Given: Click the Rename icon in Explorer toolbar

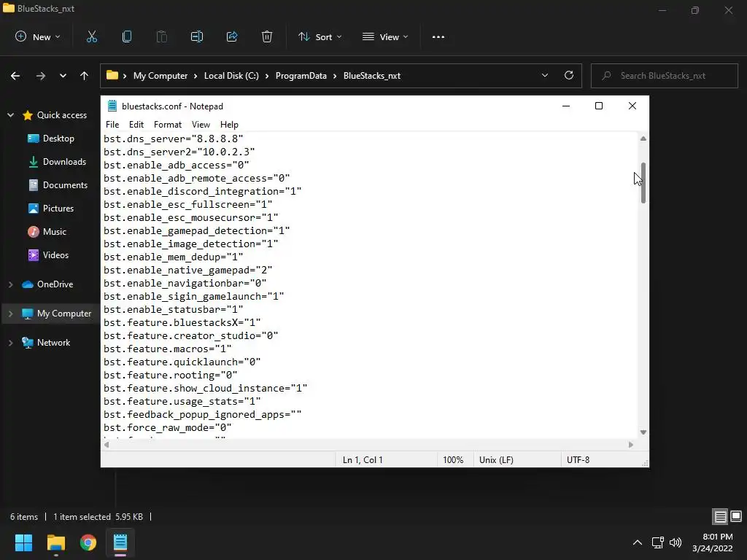Looking at the screenshot, I should click(x=197, y=36).
